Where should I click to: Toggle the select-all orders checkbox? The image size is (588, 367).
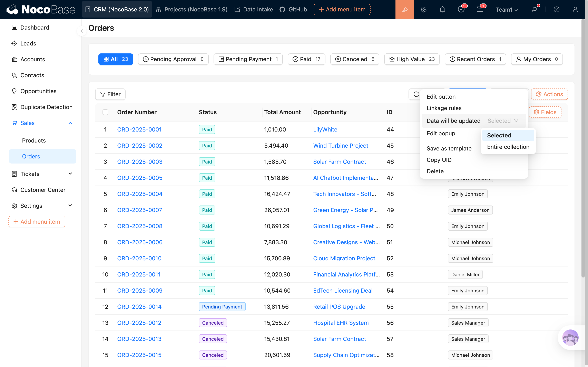[105, 112]
